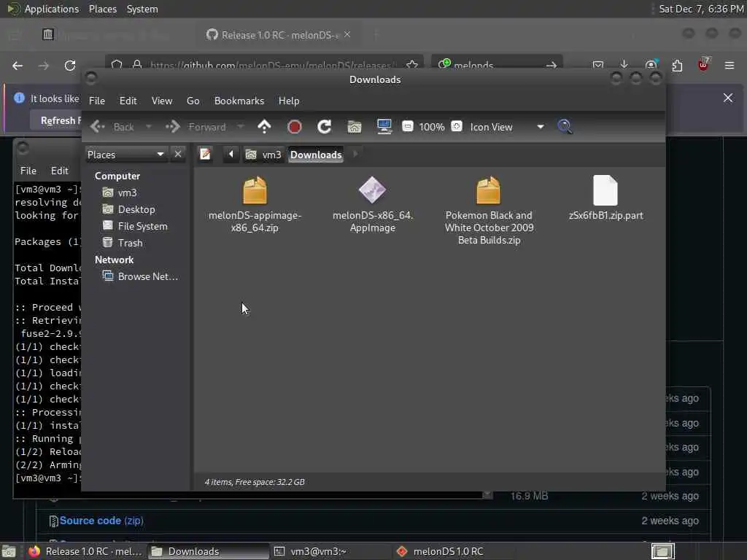
Task: Click the Downloads path bar button
Action: (316, 155)
